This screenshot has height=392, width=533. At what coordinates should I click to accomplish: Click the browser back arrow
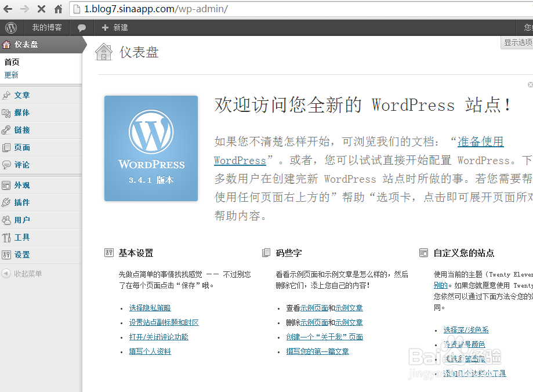point(8,9)
